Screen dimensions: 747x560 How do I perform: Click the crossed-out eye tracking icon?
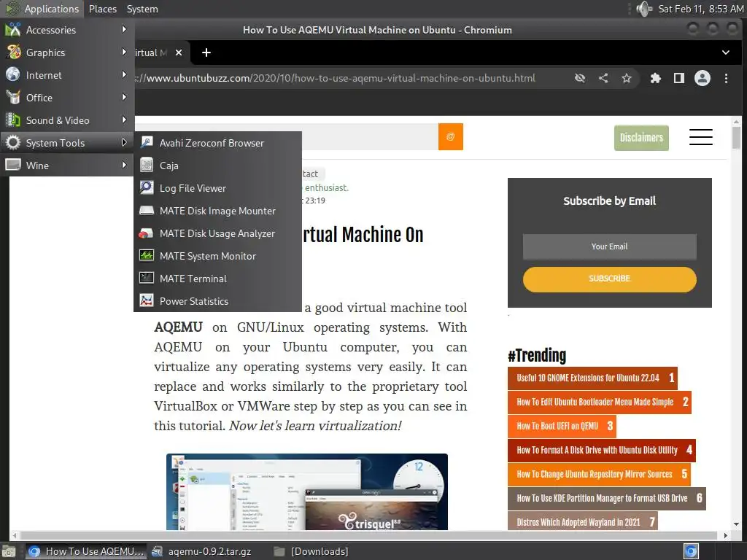click(580, 78)
